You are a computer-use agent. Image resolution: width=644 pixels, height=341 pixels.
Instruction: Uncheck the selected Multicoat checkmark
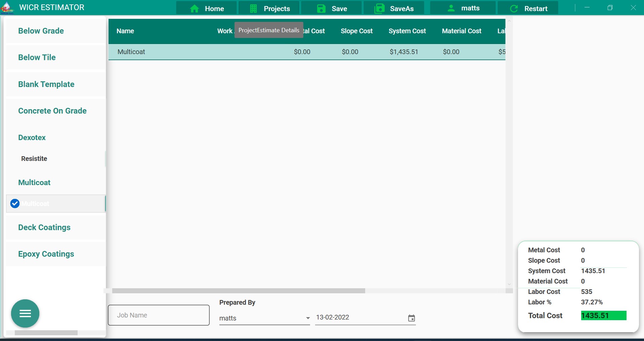click(15, 204)
